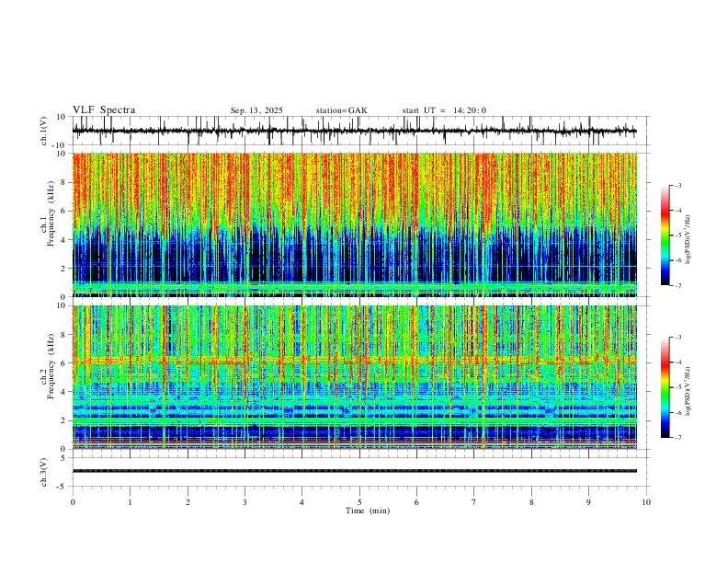Click the "ch.3(V)" axis label

tap(44, 472)
